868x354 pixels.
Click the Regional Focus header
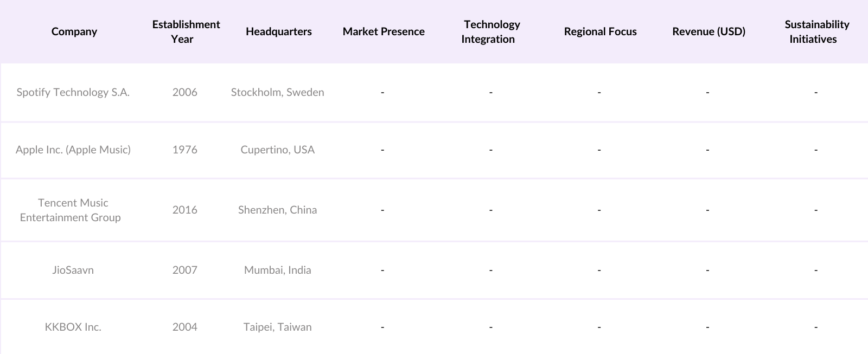pyautogui.click(x=600, y=31)
